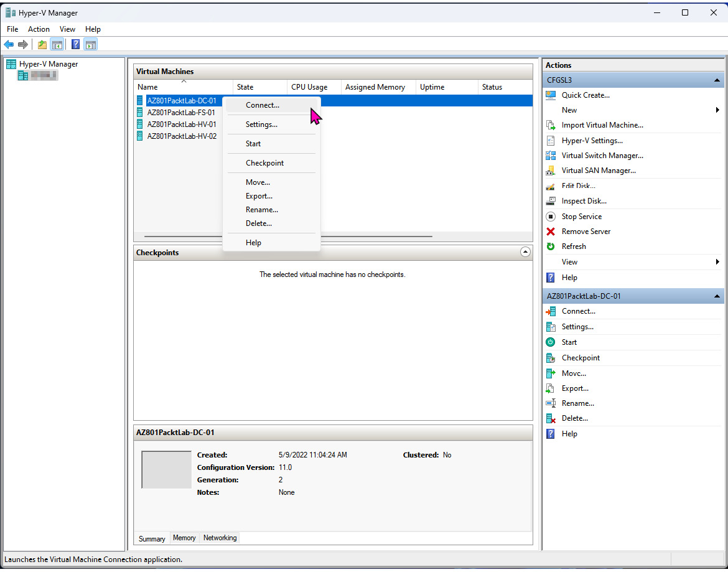
Task: Expand the New submenu arrow in Actions
Action: coord(717,110)
